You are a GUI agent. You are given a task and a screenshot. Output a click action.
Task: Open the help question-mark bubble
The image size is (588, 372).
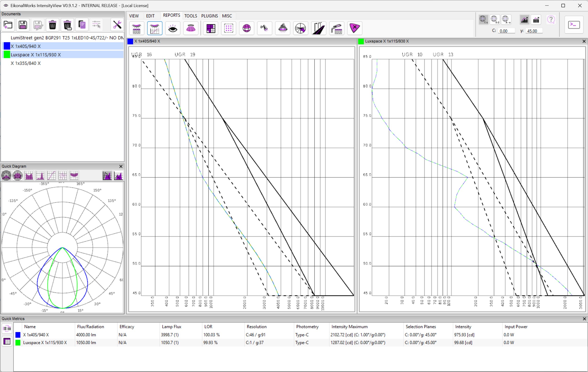click(x=551, y=20)
